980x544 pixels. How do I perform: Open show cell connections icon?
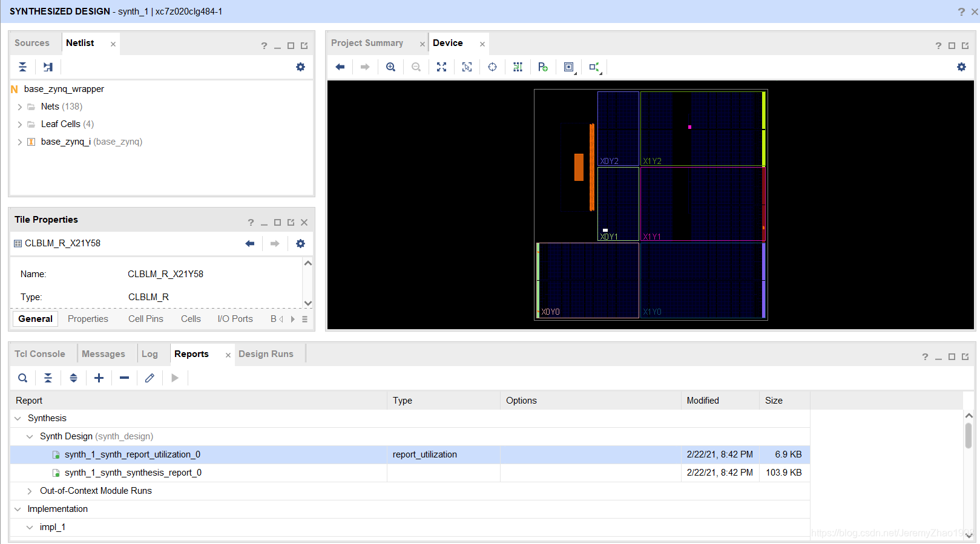pos(595,67)
